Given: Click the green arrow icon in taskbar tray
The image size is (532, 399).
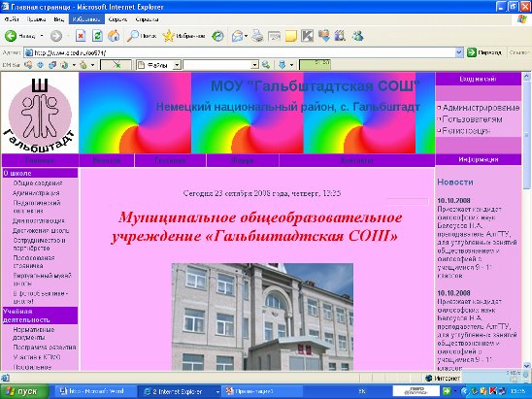Looking at the screenshot, I should [447, 391].
